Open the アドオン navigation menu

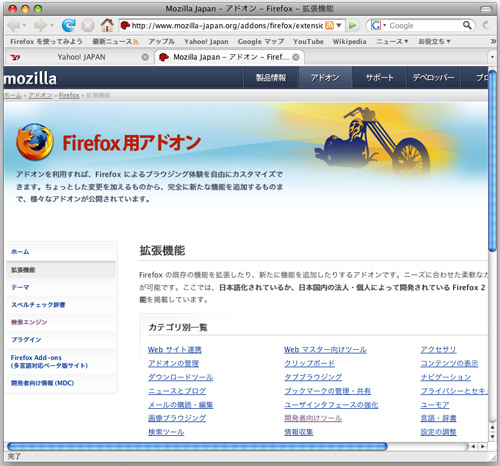click(325, 78)
